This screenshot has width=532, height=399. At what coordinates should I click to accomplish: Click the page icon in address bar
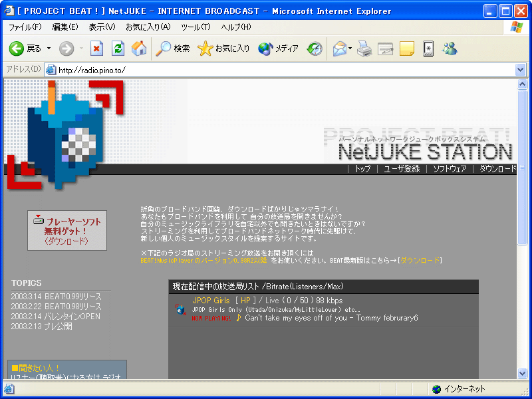(x=51, y=70)
